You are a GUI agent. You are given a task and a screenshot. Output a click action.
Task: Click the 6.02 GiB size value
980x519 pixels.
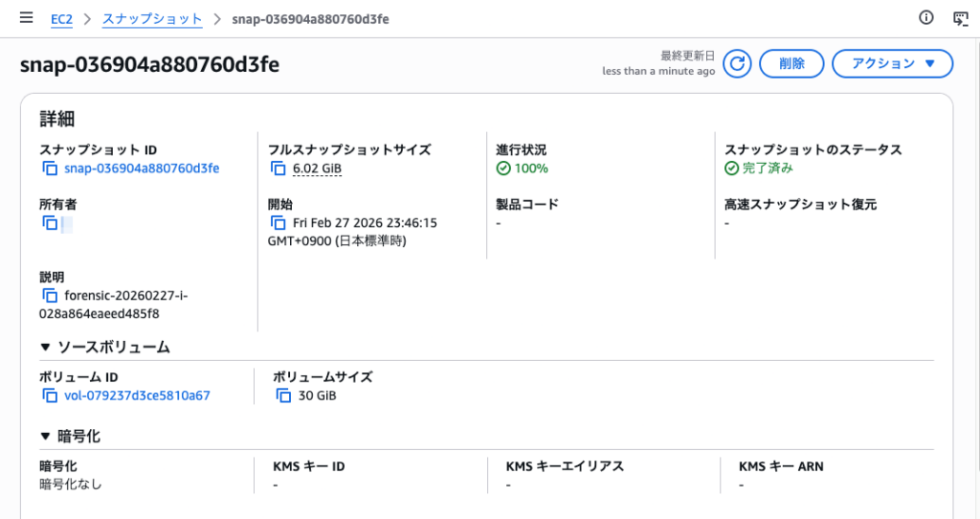(317, 169)
